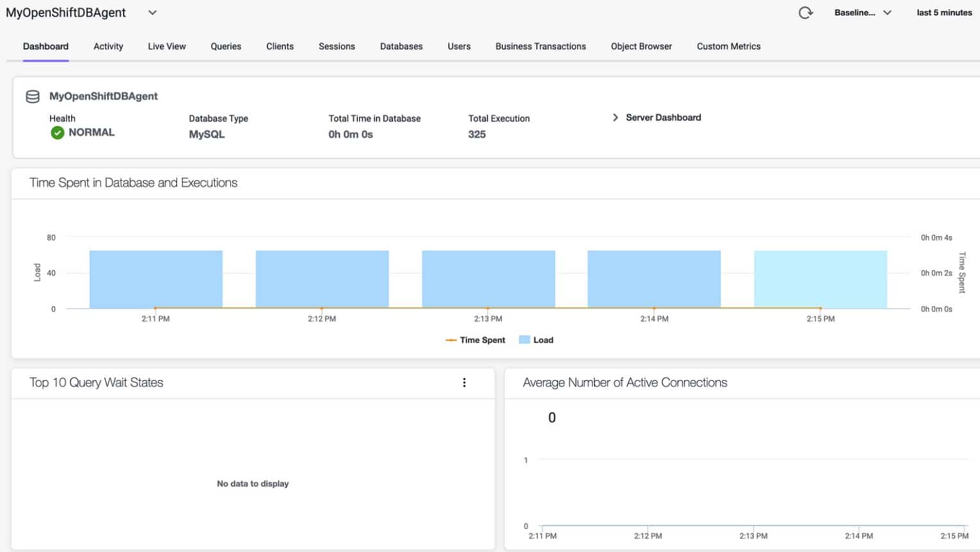
Task: Go to the Queries tab
Action: (x=226, y=46)
